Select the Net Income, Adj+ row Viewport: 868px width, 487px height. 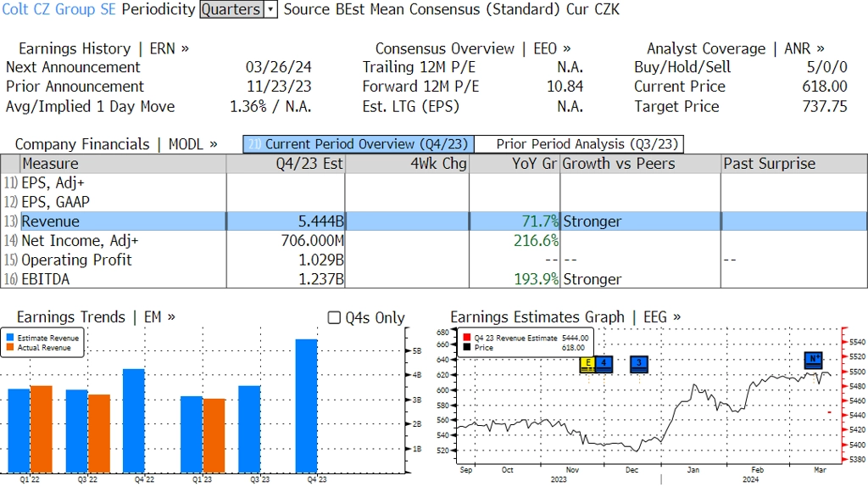tap(434, 240)
